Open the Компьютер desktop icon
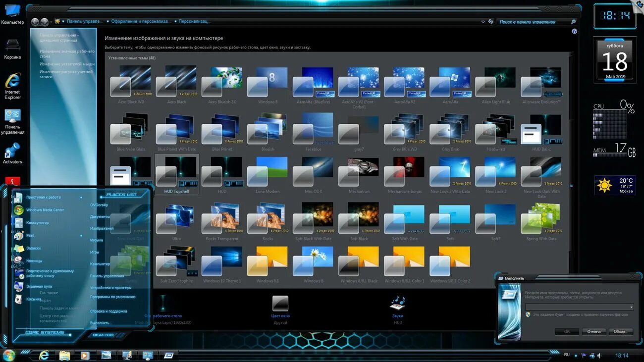The image size is (644, 362). [x=12, y=14]
